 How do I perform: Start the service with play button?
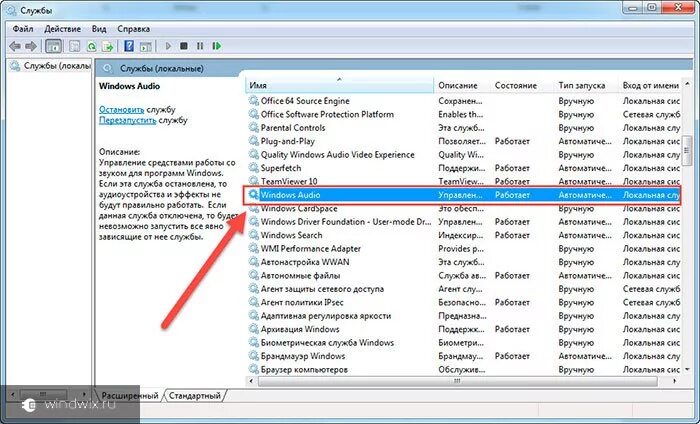click(x=168, y=46)
